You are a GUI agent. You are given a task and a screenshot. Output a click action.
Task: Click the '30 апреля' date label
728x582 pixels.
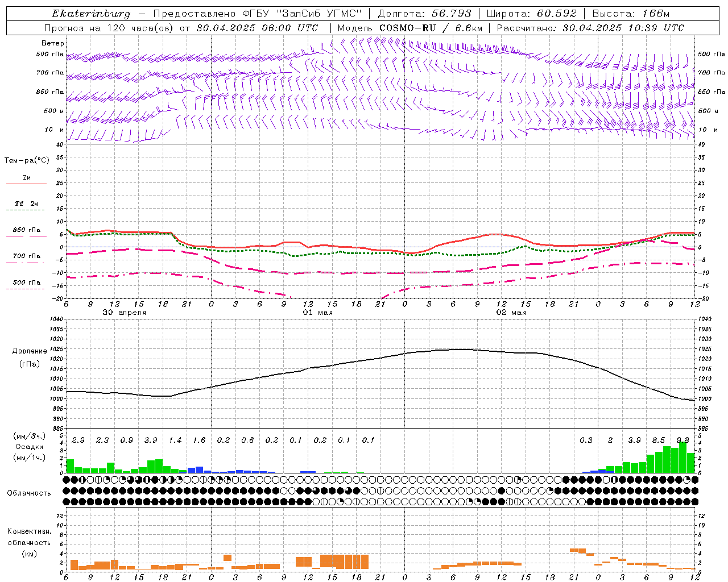click(x=124, y=313)
